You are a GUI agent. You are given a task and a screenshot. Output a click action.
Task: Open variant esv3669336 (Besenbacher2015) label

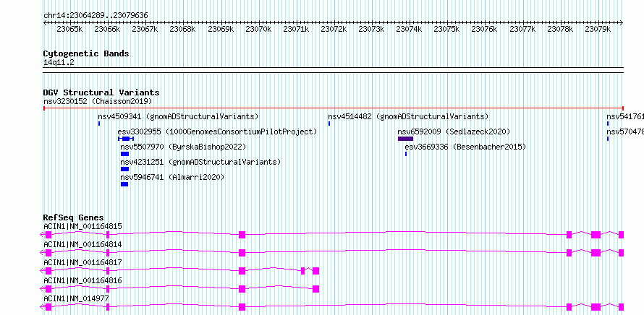click(x=465, y=147)
